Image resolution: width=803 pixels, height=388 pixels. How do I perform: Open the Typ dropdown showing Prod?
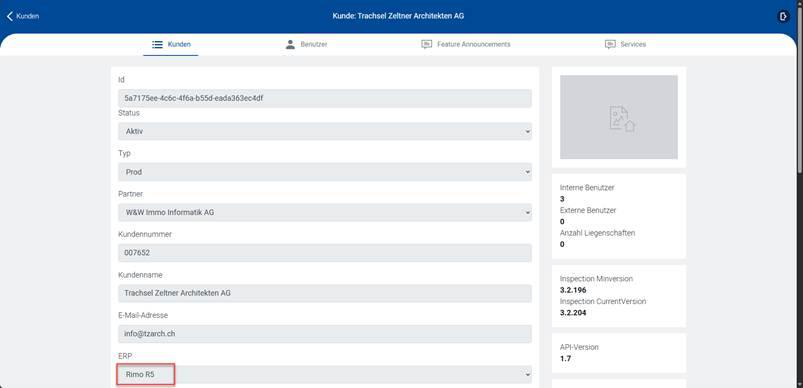pos(325,172)
